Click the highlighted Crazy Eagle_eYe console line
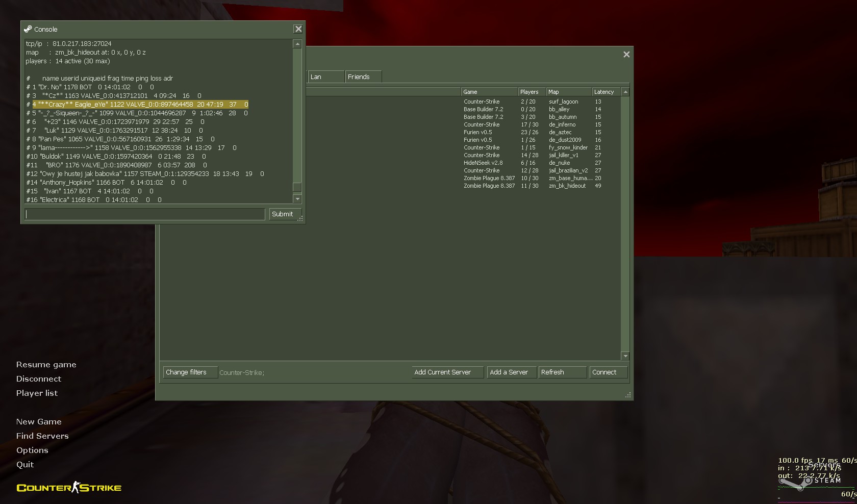This screenshot has height=504, width=857. coord(140,104)
